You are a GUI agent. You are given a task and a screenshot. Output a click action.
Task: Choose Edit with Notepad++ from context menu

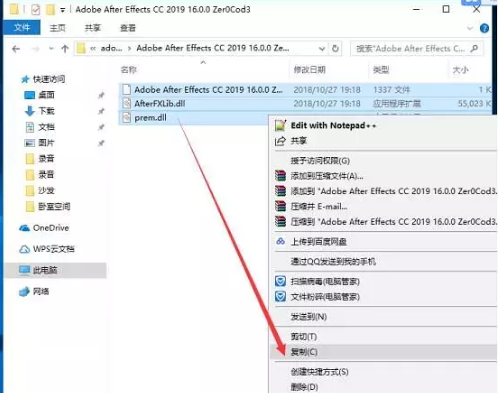pyautogui.click(x=383, y=126)
